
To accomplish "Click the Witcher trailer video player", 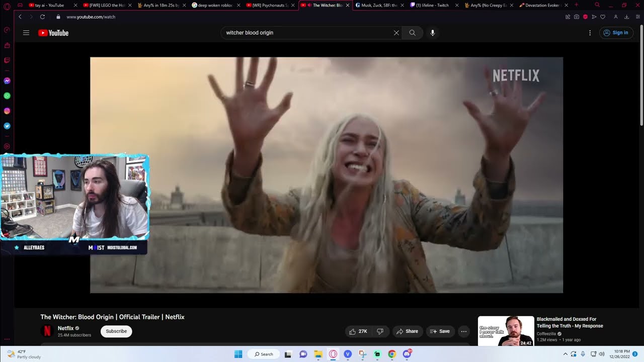I will [327, 175].
